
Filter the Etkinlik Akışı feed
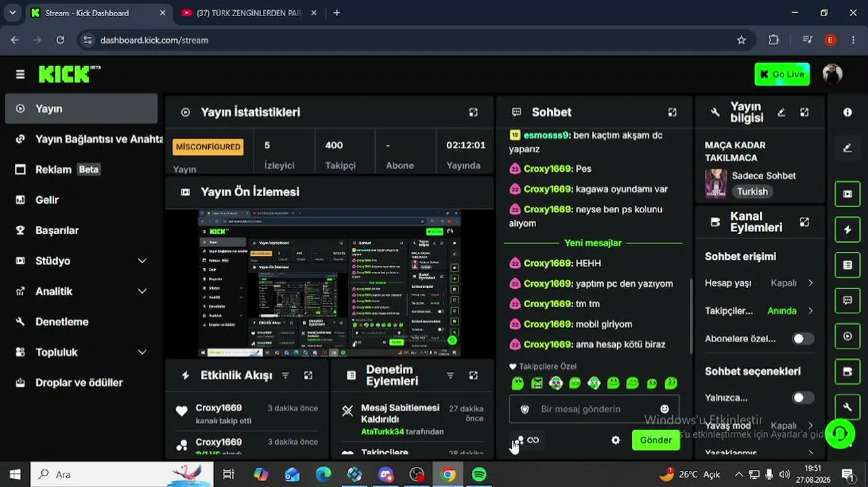click(285, 375)
